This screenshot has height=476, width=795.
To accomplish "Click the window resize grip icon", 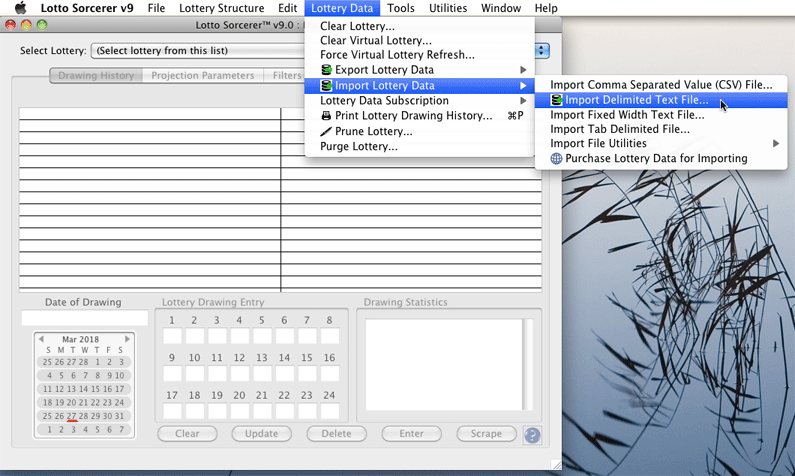I will [x=556, y=464].
